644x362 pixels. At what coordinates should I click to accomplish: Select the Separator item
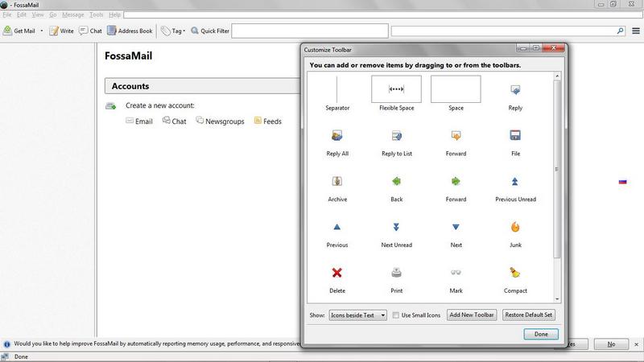pyautogui.click(x=337, y=93)
